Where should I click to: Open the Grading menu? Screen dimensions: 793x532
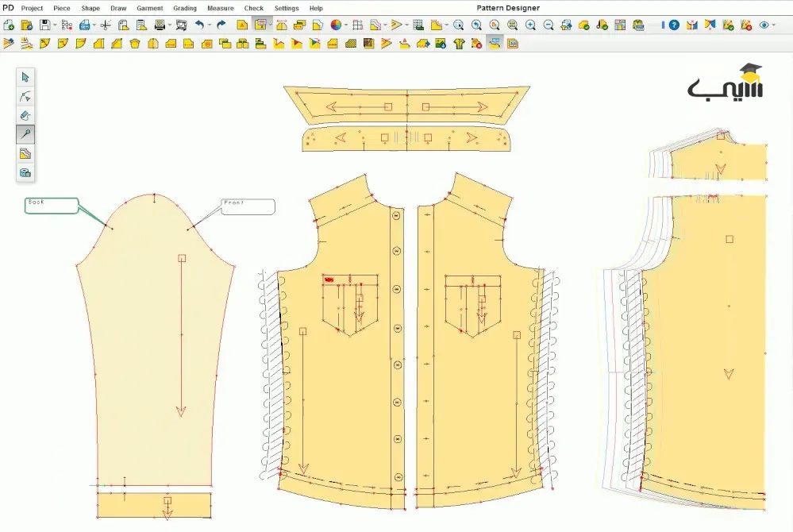185,8
